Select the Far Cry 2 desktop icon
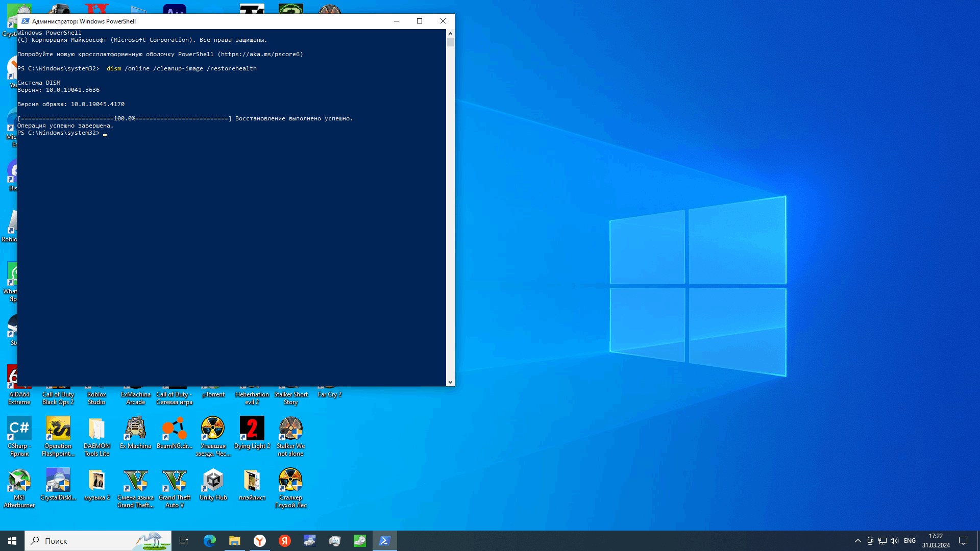This screenshot has width=980, height=551. click(x=330, y=394)
